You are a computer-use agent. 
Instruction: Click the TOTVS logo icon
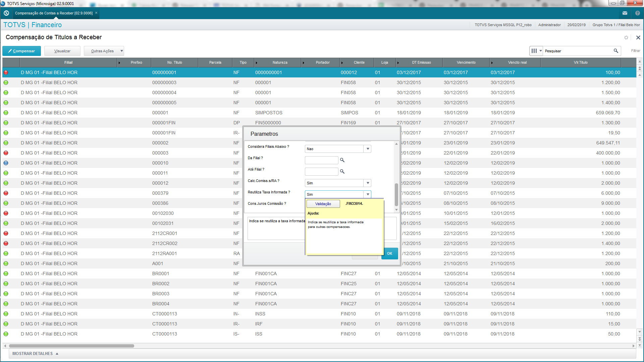(6, 13)
